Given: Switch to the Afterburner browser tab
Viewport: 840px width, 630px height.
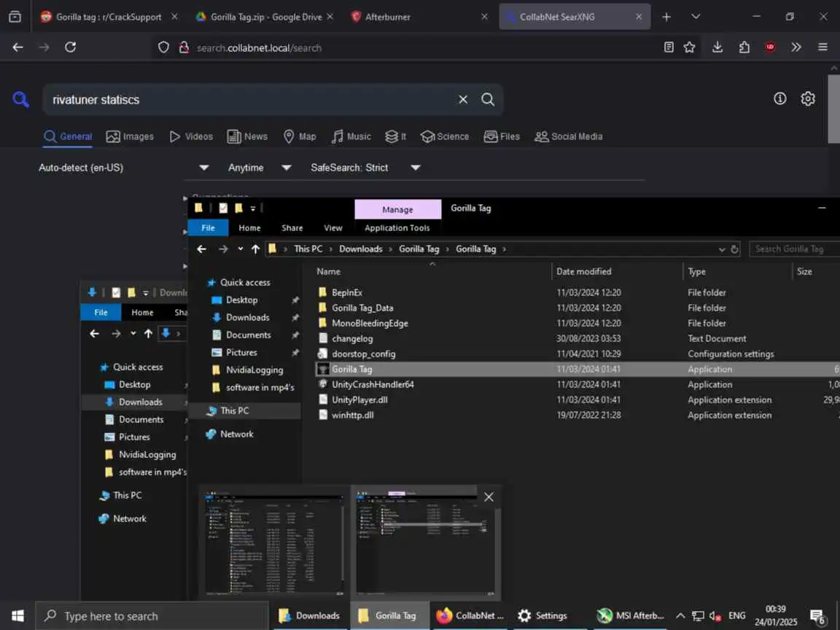Looking at the screenshot, I should click(x=418, y=17).
